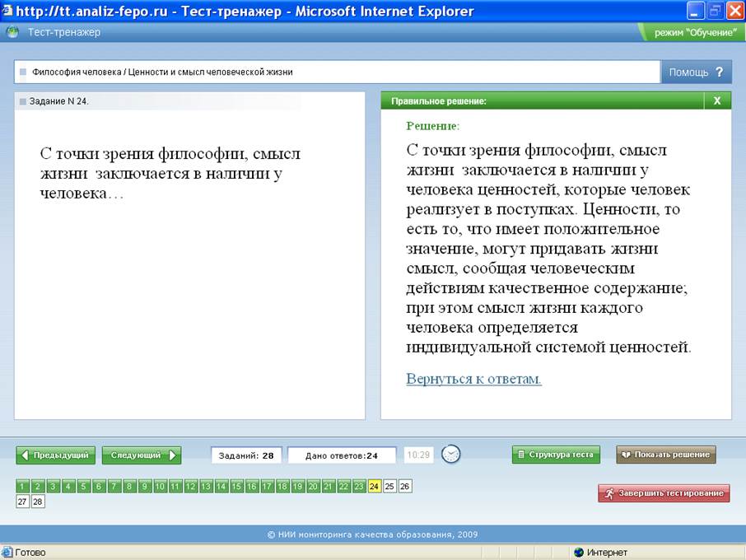Close the Правильное решение panel with X
Viewport: 746px width, 560px height.
[717, 100]
